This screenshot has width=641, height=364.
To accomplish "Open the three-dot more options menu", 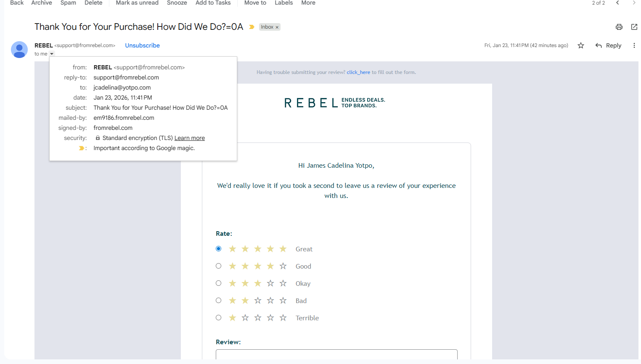I will coord(634,45).
